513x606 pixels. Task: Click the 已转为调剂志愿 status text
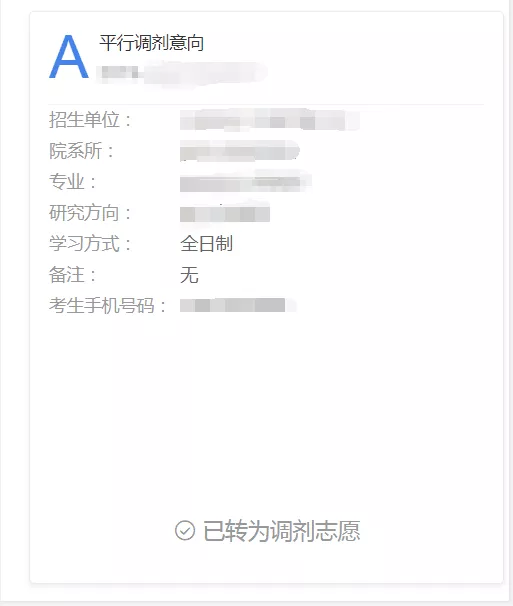coord(282,531)
